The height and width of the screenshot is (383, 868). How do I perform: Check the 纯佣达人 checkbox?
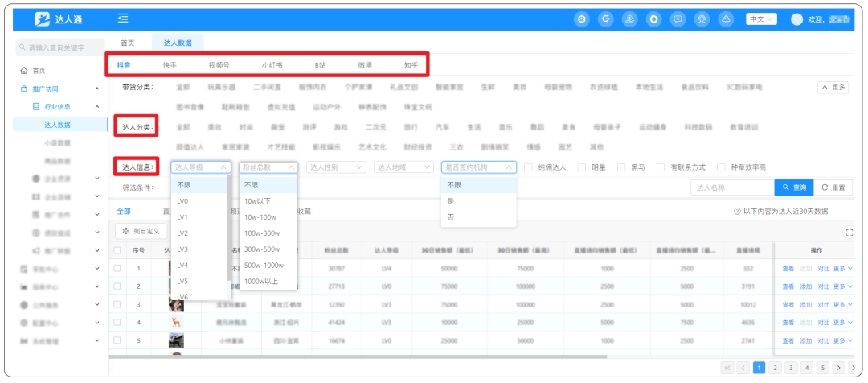click(x=528, y=167)
